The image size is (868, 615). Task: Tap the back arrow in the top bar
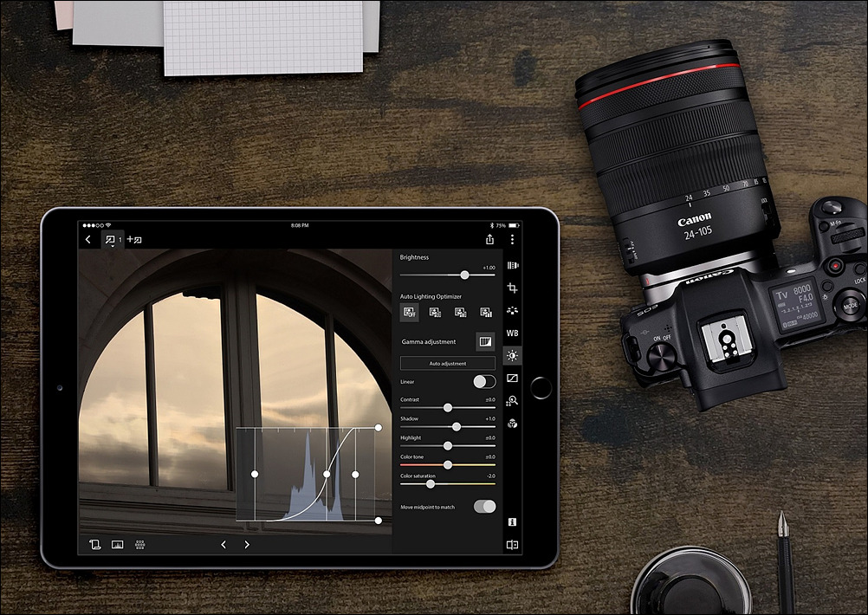coord(87,239)
